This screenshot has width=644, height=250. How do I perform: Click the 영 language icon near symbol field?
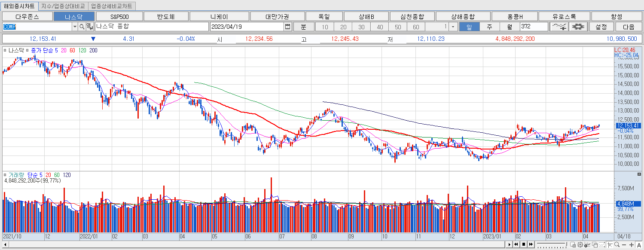point(89,26)
